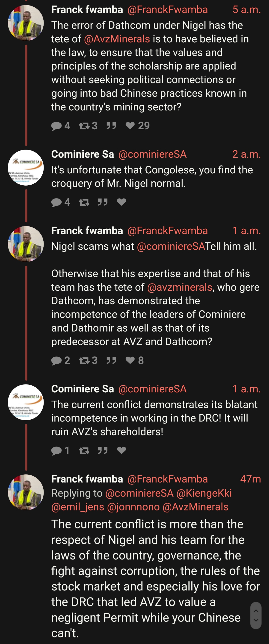Click retweet icon on the 5 a.m. tweet
Image resolution: width=269 pixels, height=644 pixels.
(x=84, y=126)
